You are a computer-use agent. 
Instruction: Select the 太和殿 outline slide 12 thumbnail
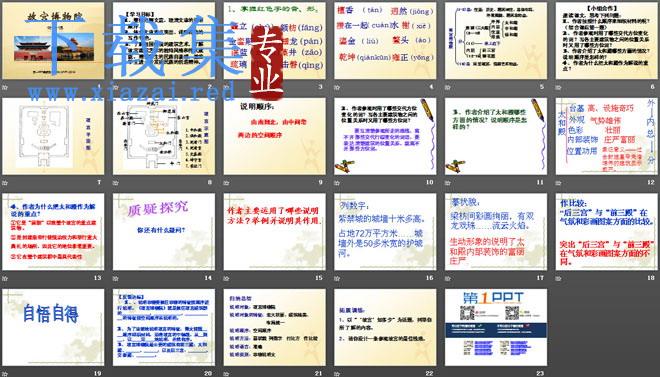tap(607, 136)
